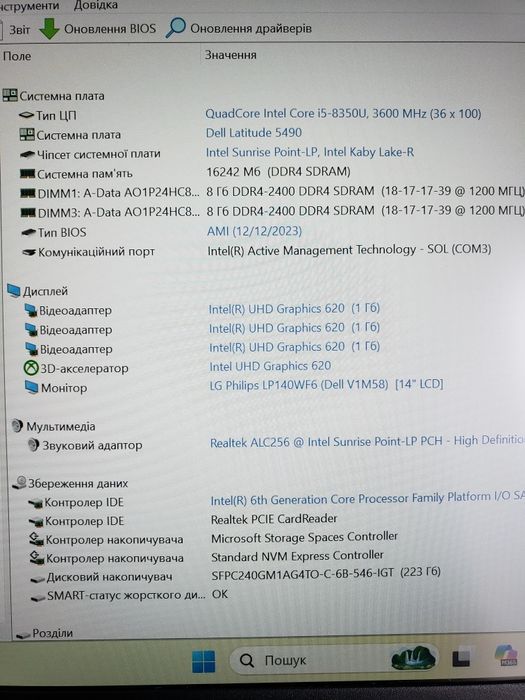Click the Комунікаційний порт icon
This screenshot has height=700, width=525.
29,252
